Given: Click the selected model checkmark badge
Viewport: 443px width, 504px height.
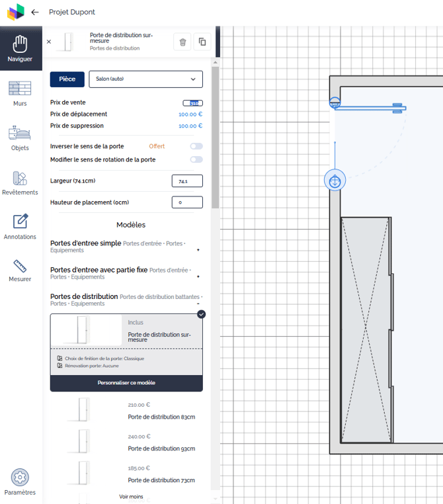Looking at the screenshot, I should (x=202, y=314).
